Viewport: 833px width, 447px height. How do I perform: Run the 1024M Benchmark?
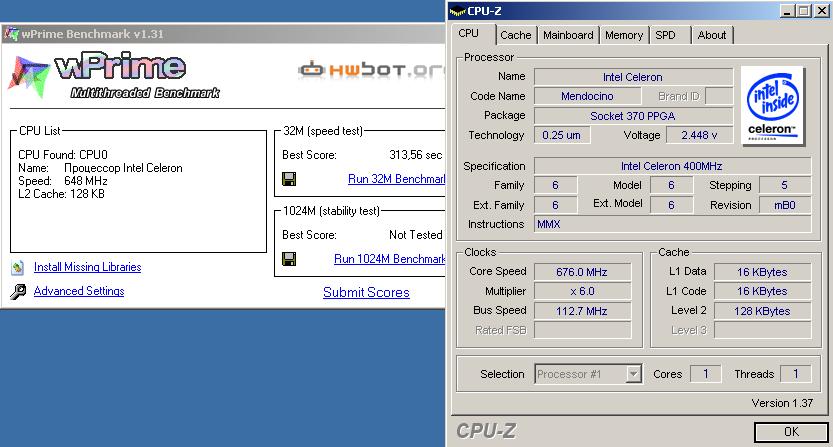[389, 259]
